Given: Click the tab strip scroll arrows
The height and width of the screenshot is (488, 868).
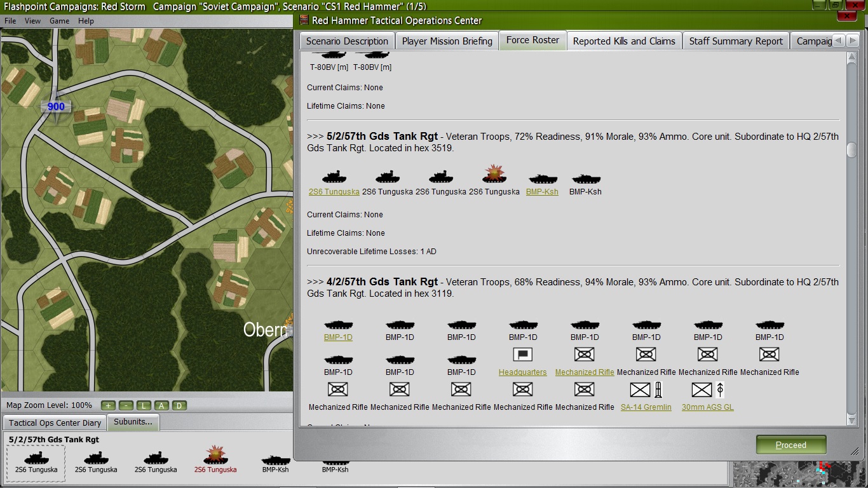Looking at the screenshot, I should point(844,41).
